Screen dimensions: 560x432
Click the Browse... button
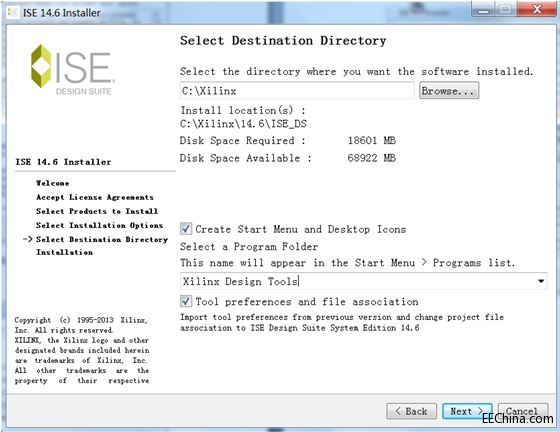tap(449, 91)
